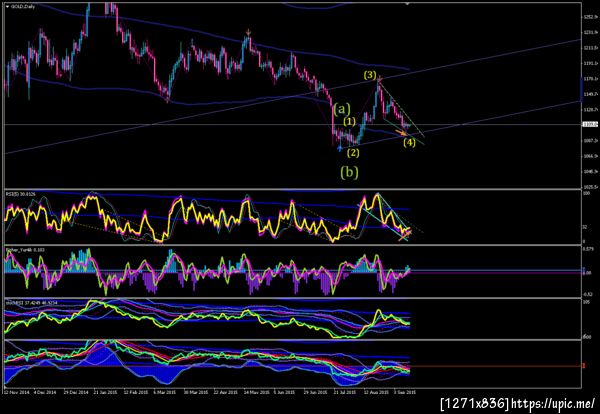This screenshot has height=414, width=600.
Task: Click the GOLD,Daily chart title
Action: pyautogui.click(x=23, y=7)
